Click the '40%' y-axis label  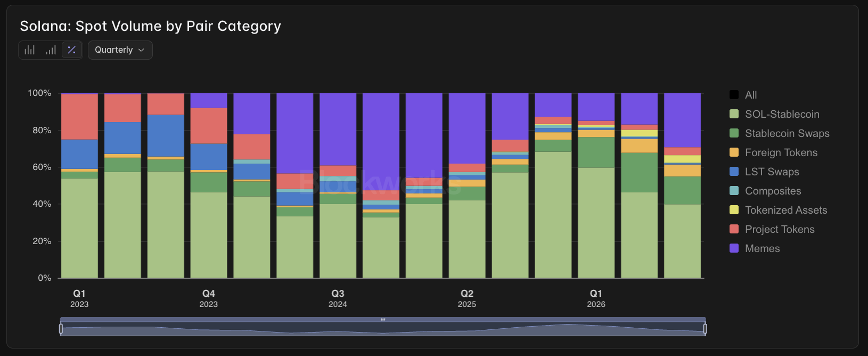point(42,204)
